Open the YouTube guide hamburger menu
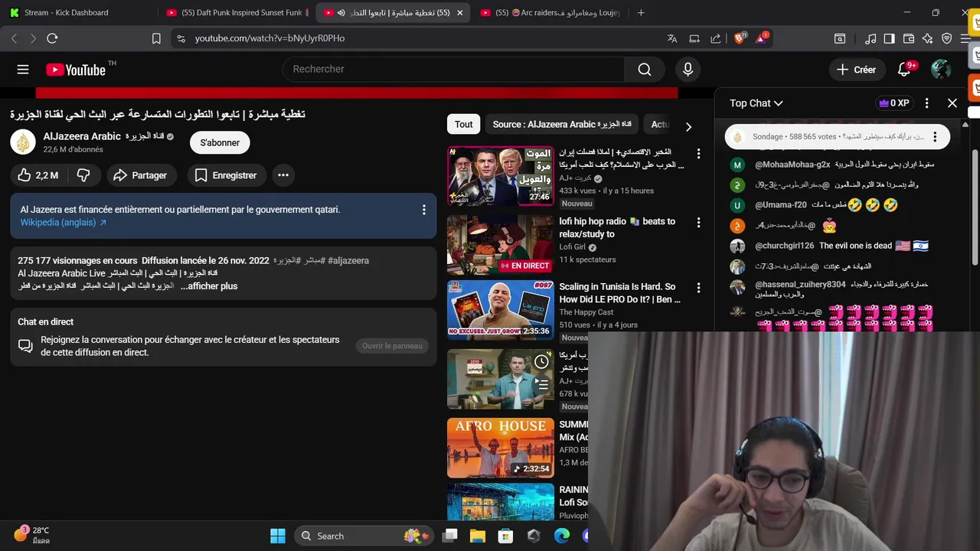Viewport: 980px width, 551px height. pyautogui.click(x=23, y=70)
